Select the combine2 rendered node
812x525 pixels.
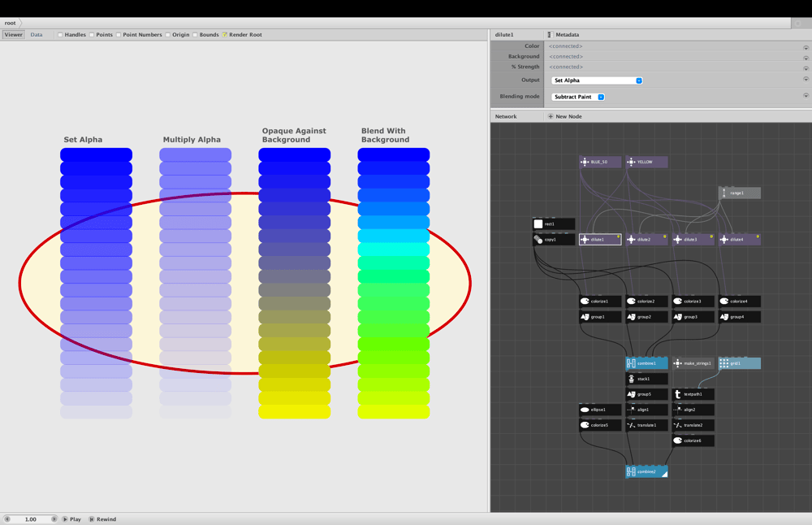coord(646,471)
